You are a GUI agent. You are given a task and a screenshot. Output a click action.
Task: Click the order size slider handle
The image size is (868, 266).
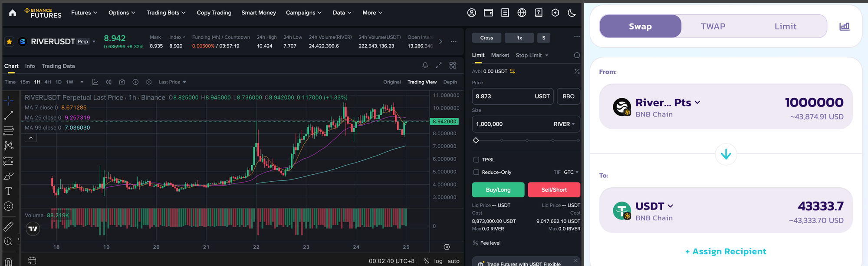pos(476,140)
